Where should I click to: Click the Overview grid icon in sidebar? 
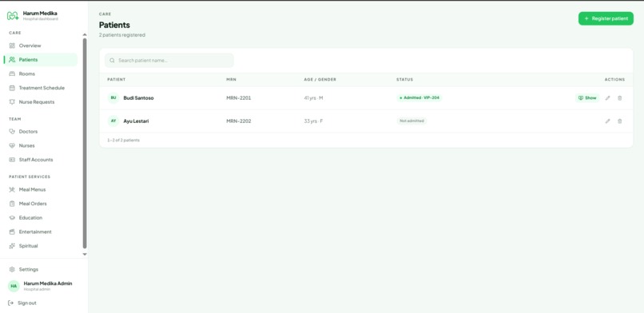[x=12, y=46]
